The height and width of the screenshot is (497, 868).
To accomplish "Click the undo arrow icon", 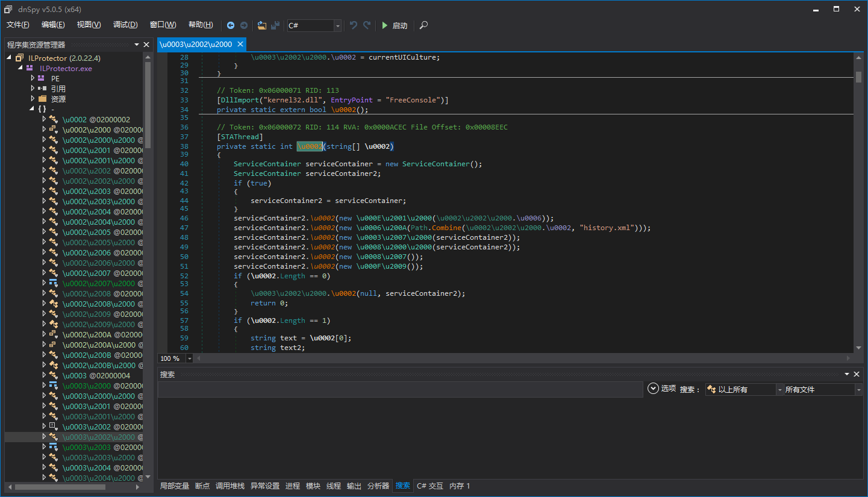I will pyautogui.click(x=354, y=25).
